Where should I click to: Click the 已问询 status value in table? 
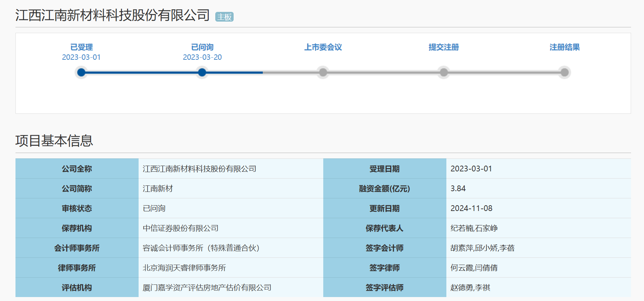154,208
